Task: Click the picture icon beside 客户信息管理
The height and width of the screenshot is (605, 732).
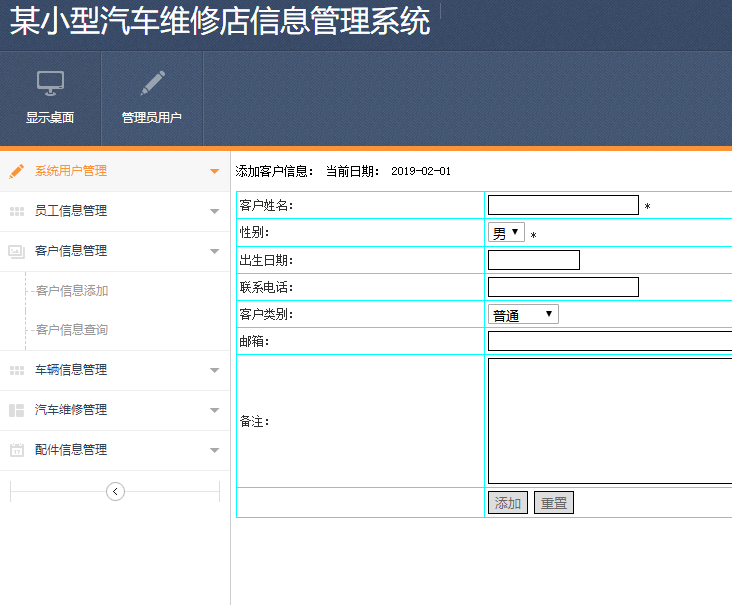Action: pos(17,252)
